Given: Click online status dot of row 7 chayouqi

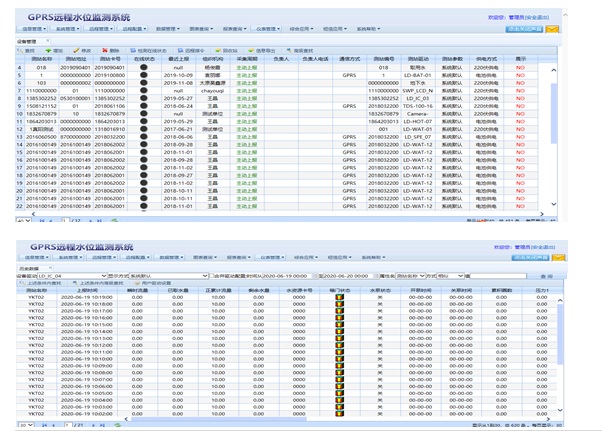Looking at the screenshot, I should tap(144, 91).
